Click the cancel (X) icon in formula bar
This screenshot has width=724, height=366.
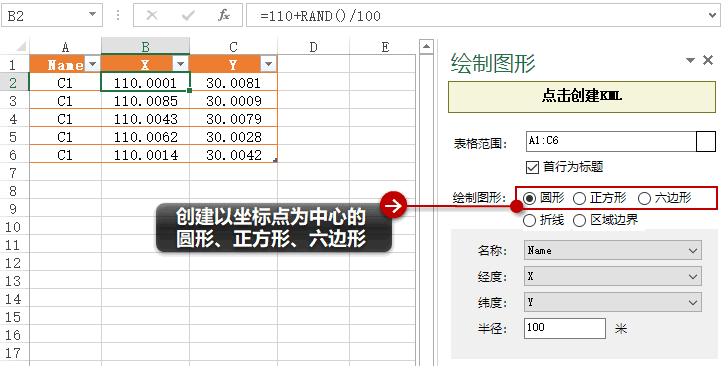[151, 16]
